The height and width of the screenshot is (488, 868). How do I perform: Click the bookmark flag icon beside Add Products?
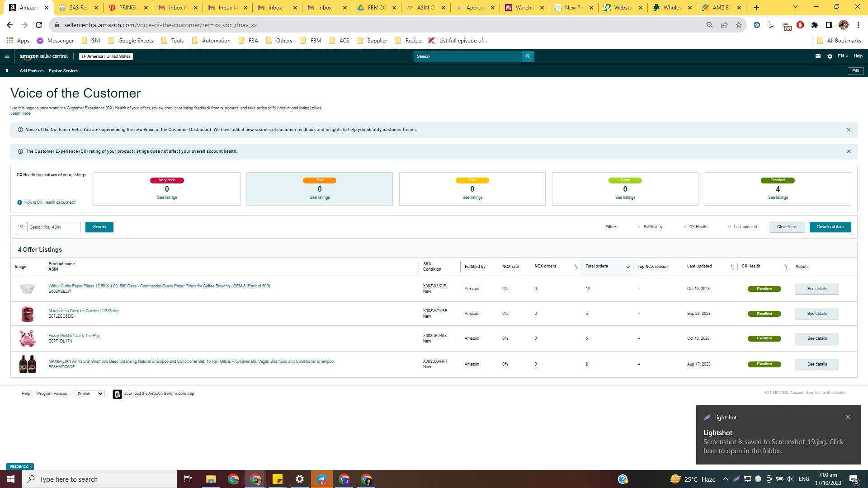pos(7,71)
